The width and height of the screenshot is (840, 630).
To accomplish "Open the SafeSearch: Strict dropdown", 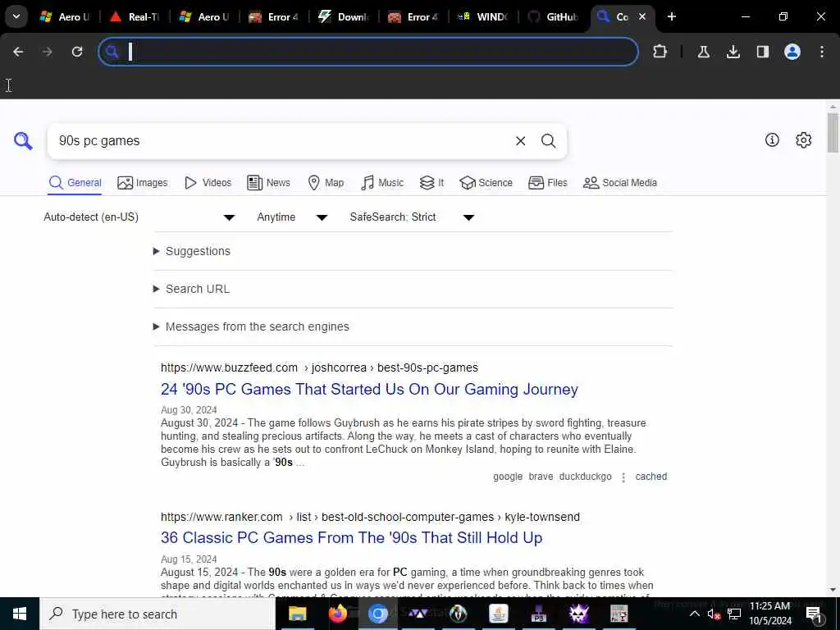I will (412, 217).
